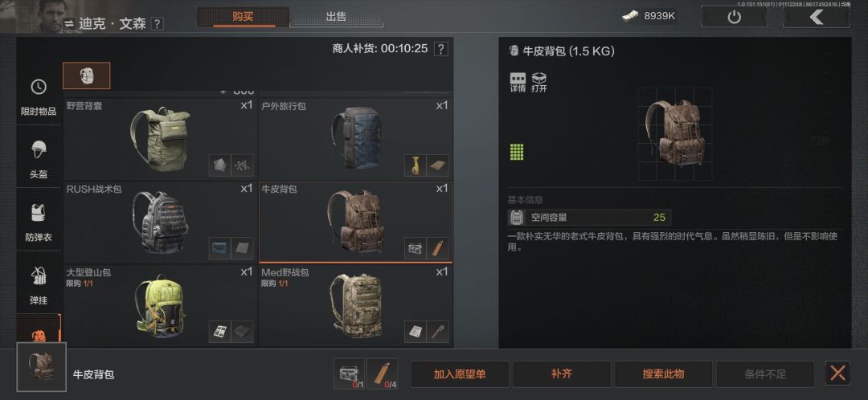Select the 弹挂 chest rig category
Image resolution: width=868 pixels, height=400 pixels.
click(x=39, y=284)
